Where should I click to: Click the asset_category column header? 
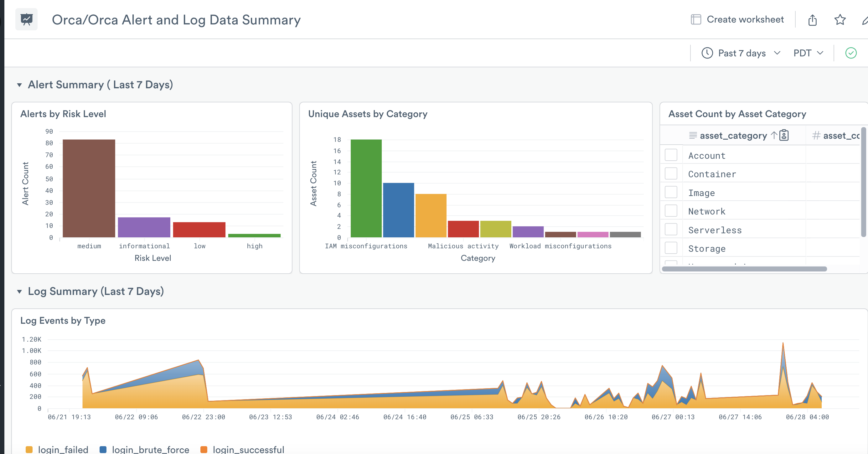click(733, 136)
